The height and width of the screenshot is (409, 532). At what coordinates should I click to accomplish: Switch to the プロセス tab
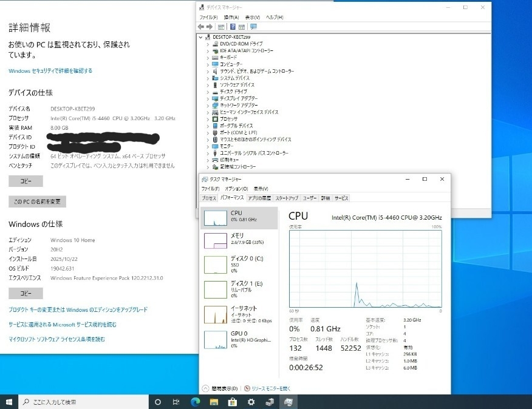(x=209, y=198)
